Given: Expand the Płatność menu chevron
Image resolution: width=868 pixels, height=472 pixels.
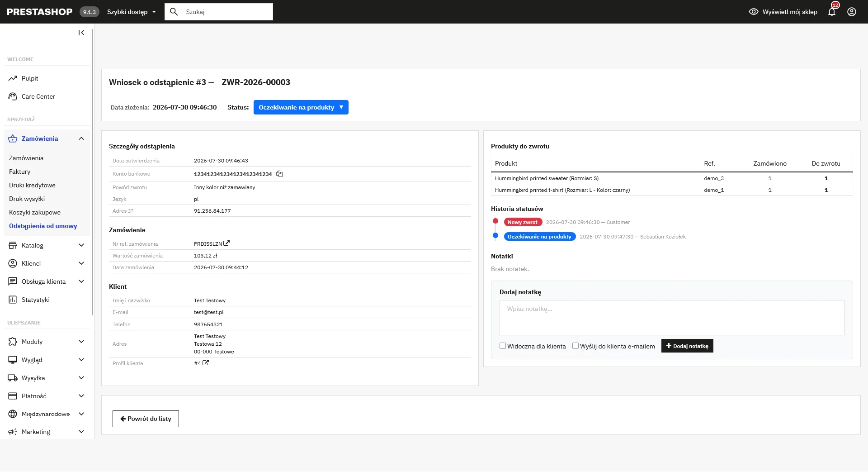Looking at the screenshot, I should [x=81, y=396].
